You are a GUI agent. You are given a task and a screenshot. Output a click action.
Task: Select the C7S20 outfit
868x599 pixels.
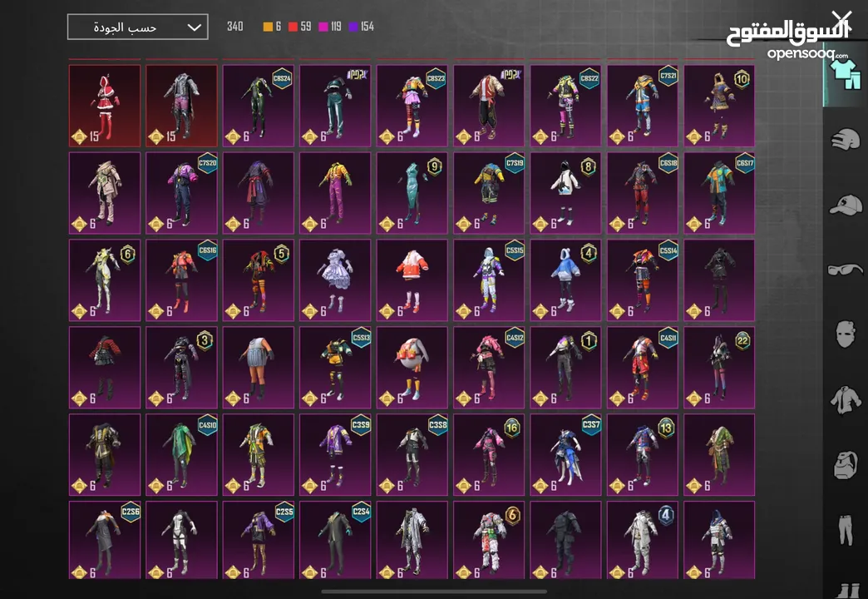click(181, 193)
